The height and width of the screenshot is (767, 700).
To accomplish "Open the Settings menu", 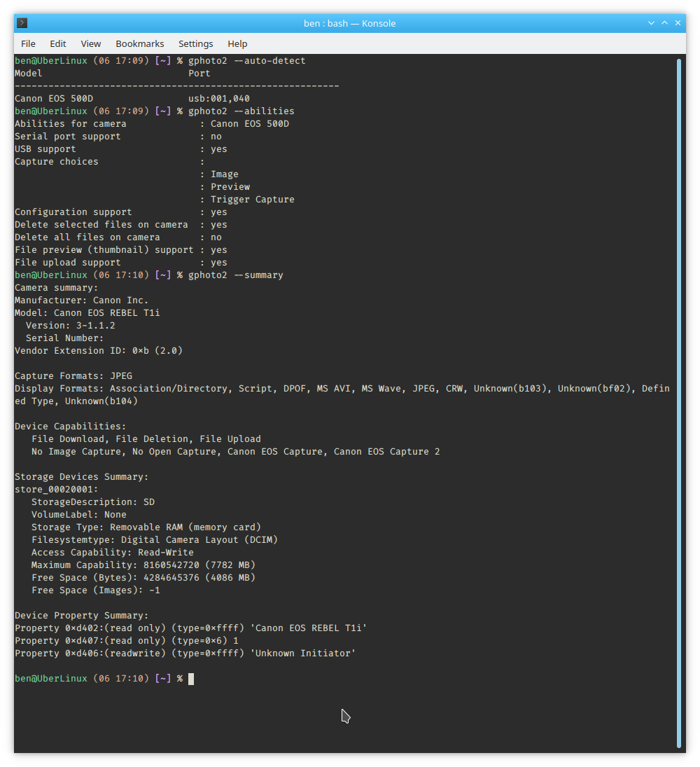I will click(195, 43).
